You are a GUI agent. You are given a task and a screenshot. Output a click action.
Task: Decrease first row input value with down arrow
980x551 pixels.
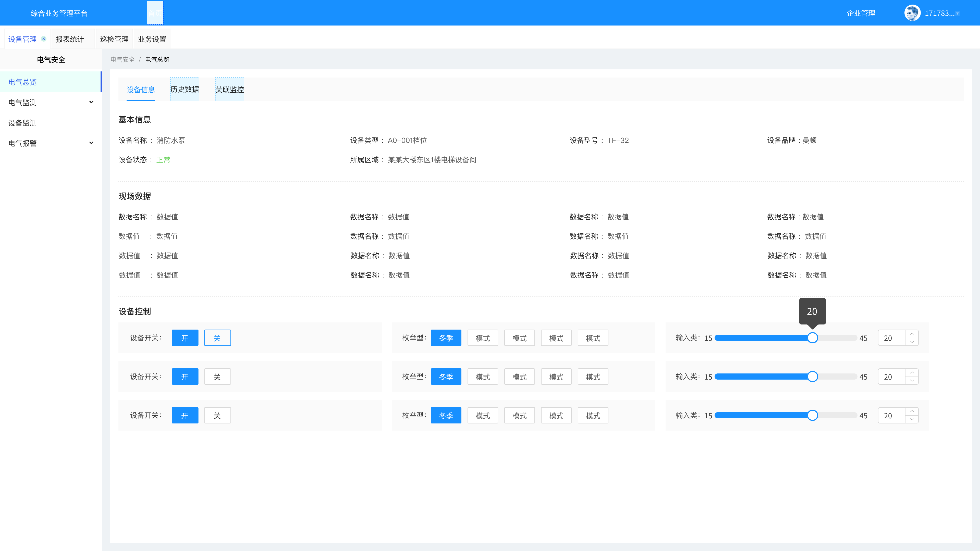pos(912,342)
